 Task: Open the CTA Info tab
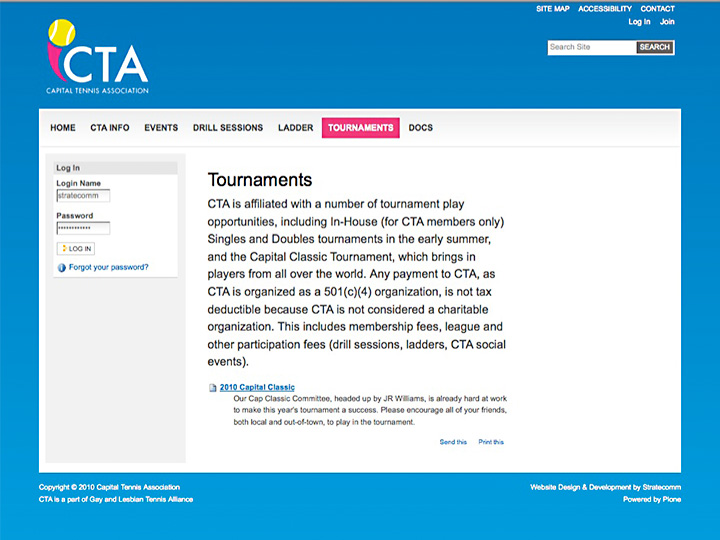110,128
